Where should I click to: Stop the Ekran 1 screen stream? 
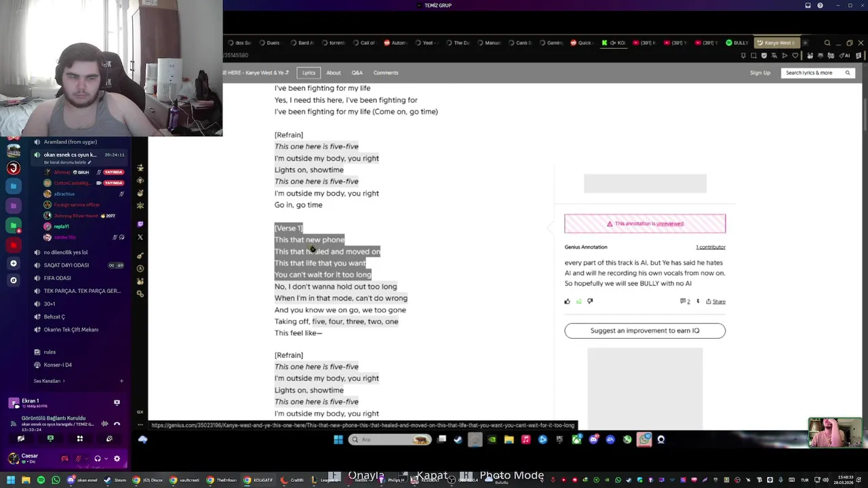(117, 403)
